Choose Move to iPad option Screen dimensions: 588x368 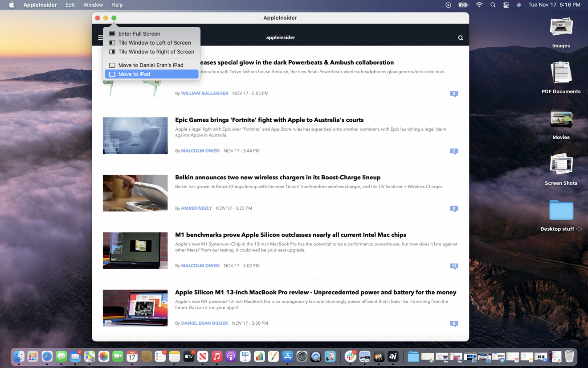coord(151,74)
